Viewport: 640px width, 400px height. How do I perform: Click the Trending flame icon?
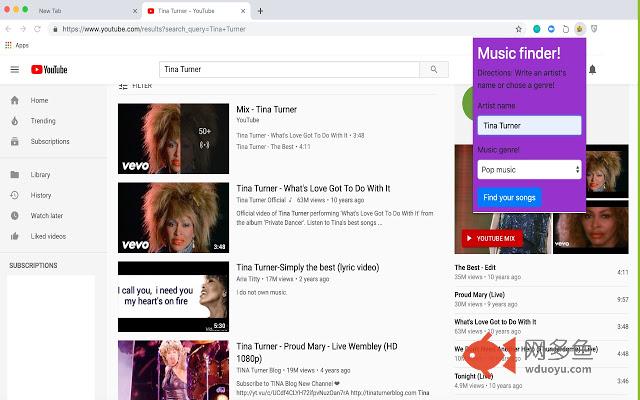pyautogui.click(x=15, y=121)
